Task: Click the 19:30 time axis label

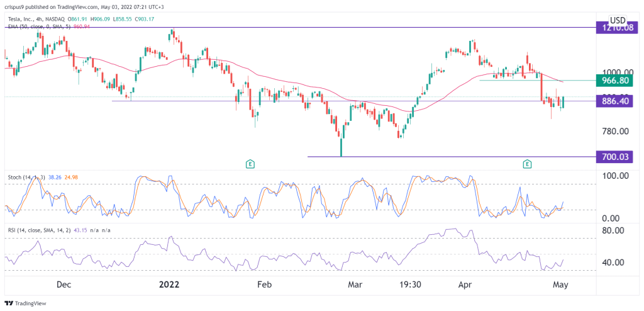Action: click(409, 284)
